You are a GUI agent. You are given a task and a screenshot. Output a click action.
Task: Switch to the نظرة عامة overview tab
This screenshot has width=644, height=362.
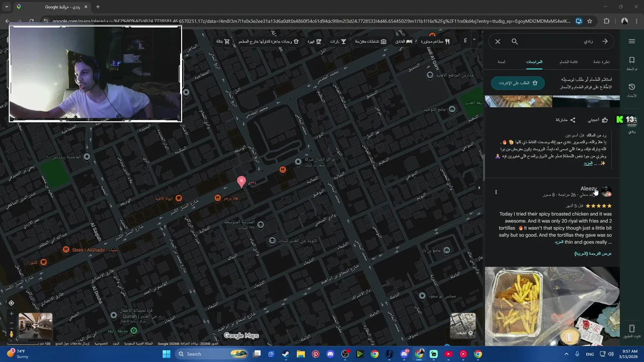(x=602, y=62)
